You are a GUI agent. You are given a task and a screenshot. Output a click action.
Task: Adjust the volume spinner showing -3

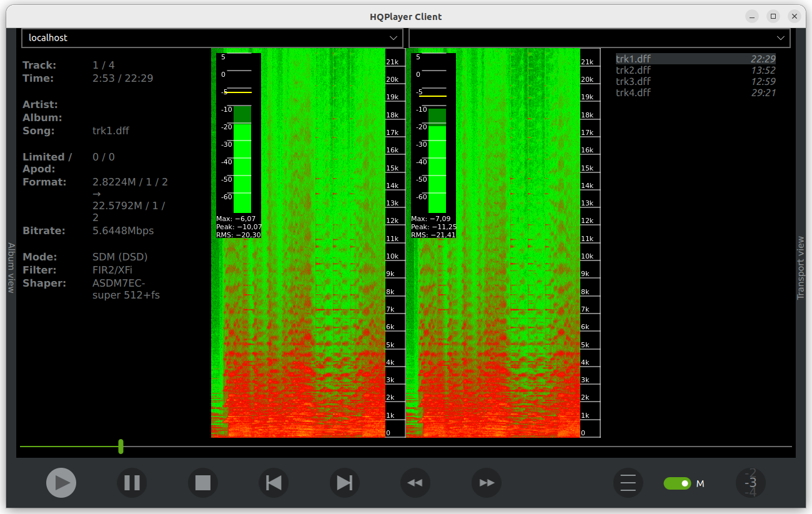(751, 483)
